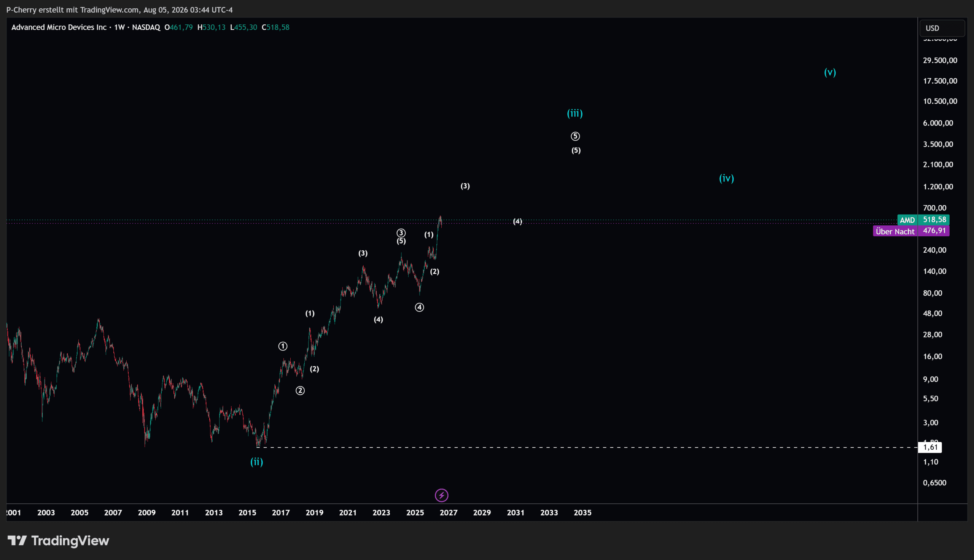Select the circled 5 wave label
974x560 pixels.
tap(575, 136)
